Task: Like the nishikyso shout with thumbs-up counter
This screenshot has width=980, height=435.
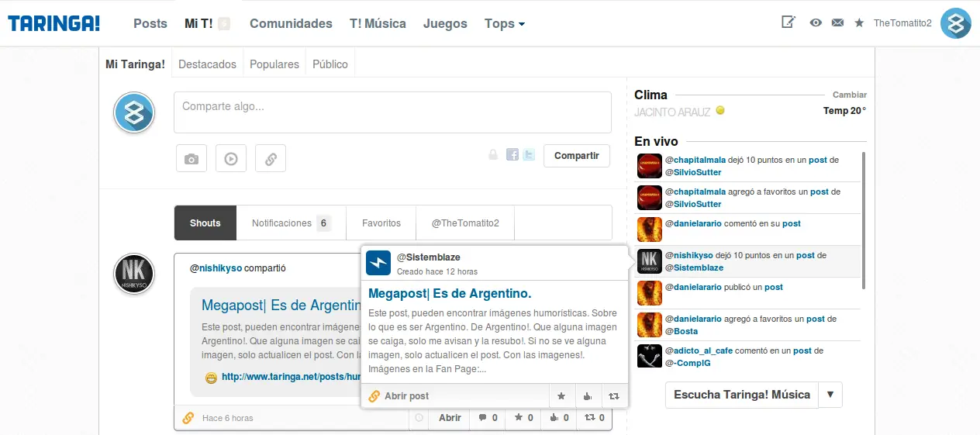Action: coord(559,418)
